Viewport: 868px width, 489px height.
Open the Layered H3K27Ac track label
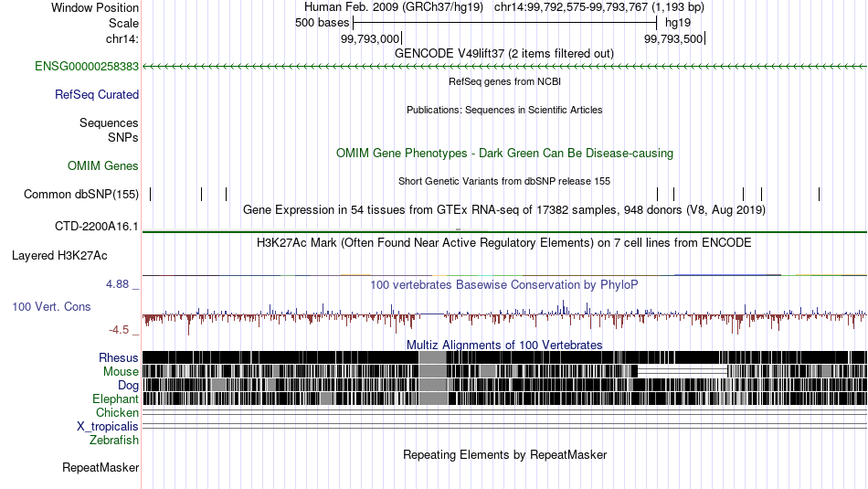point(59,256)
